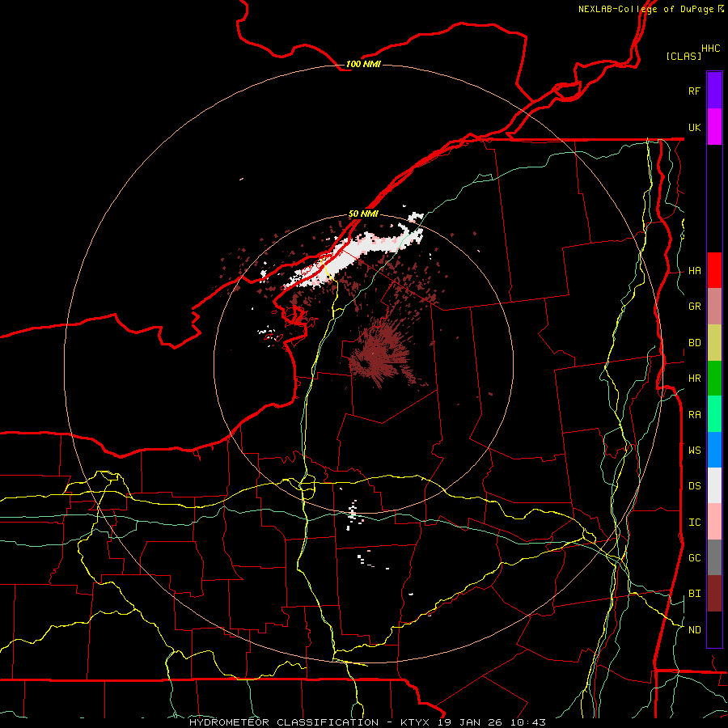Viewport: 728px width, 728px height.
Task: Click the 'WS' legend label
Action: (x=694, y=451)
